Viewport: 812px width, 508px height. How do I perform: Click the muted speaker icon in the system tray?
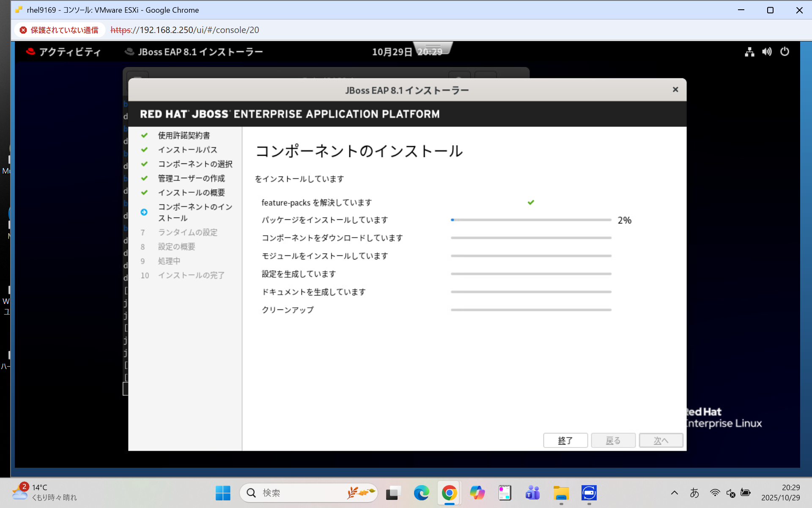[x=730, y=493]
